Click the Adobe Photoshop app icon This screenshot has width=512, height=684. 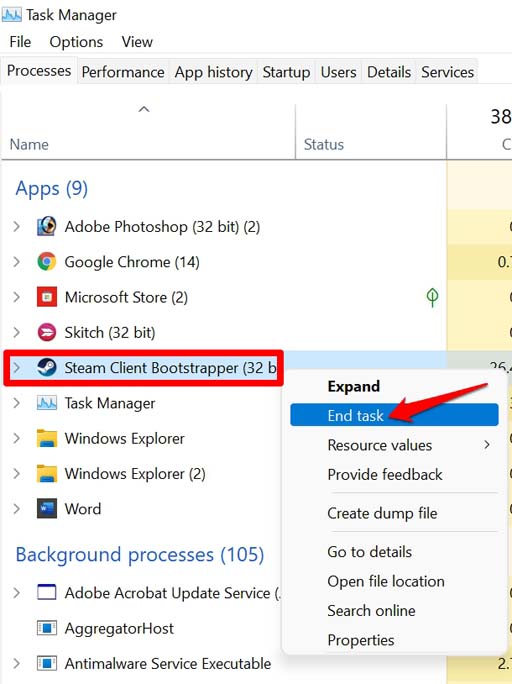47,226
